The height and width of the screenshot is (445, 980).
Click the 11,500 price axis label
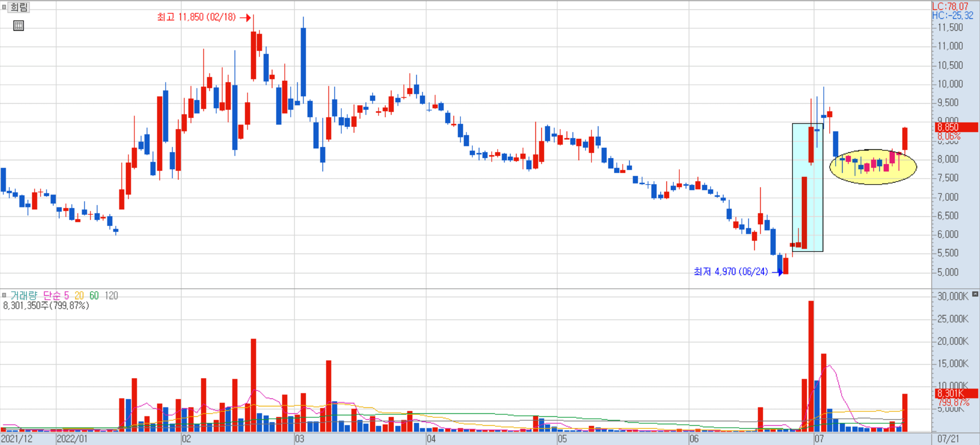(950, 27)
